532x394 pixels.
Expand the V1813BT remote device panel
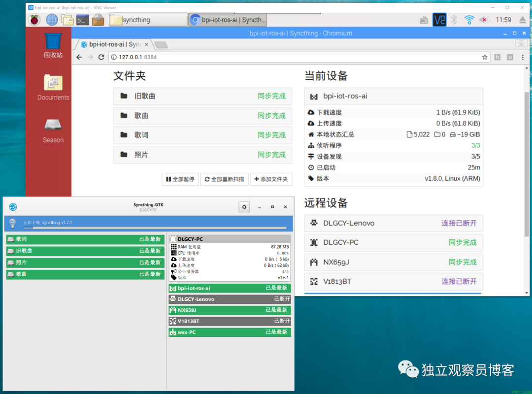394,281
